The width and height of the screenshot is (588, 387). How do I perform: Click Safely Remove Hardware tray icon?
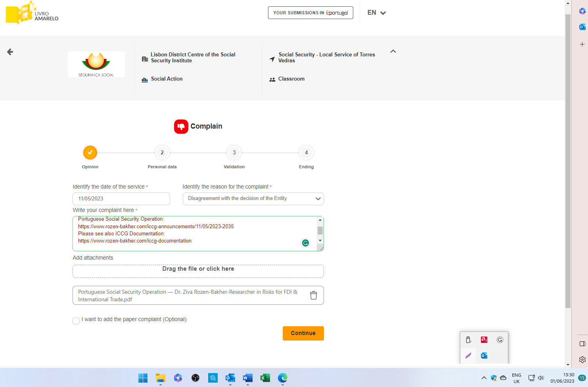468,340
